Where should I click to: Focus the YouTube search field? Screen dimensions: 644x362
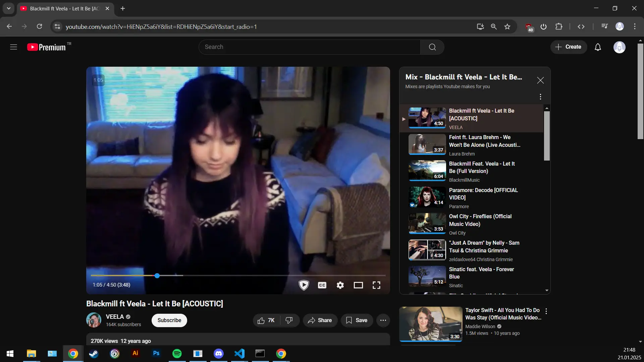(x=309, y=47)
